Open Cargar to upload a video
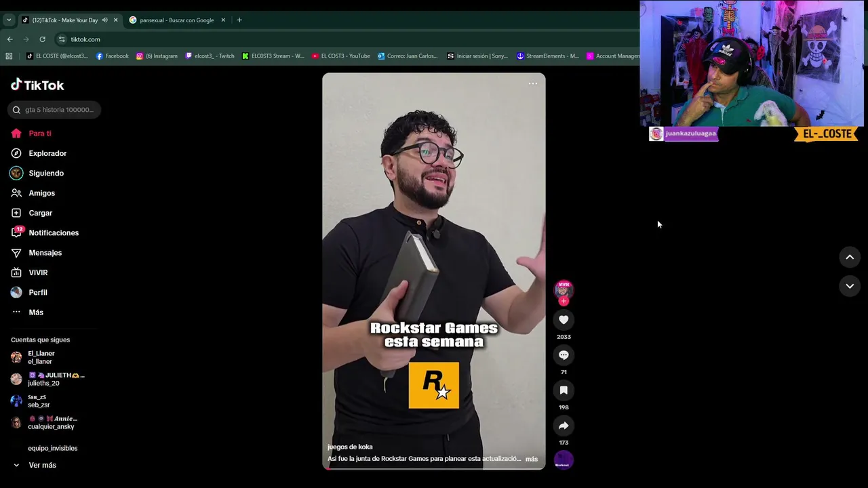The width and height of the screenshot is (868, 488). 31,213
